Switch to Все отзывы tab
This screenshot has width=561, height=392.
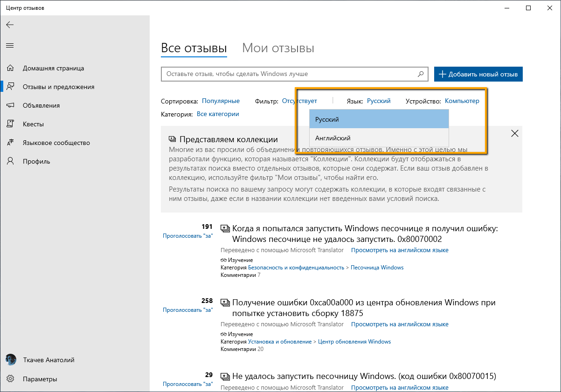click(x=194, y=48)
